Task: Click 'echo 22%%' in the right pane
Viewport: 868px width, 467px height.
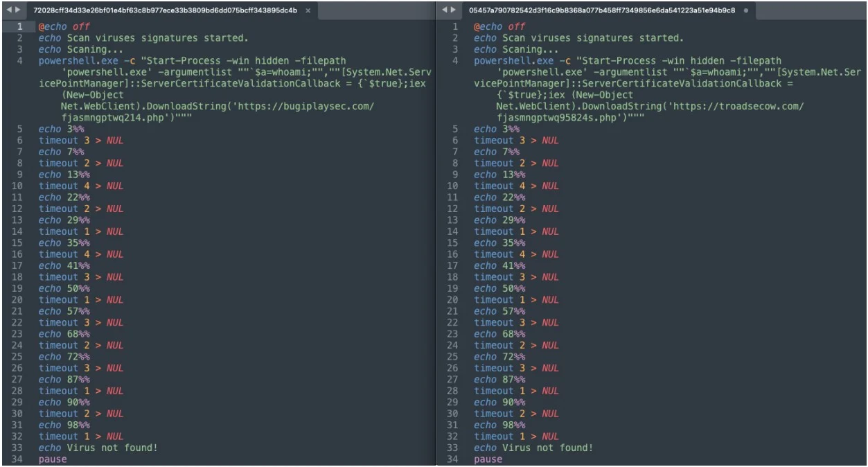Action: point(499,197)
